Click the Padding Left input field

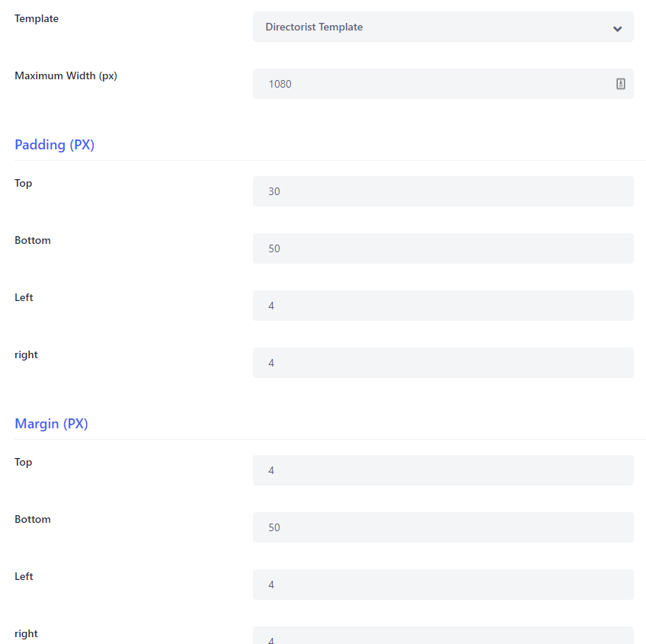pos(443,306)
